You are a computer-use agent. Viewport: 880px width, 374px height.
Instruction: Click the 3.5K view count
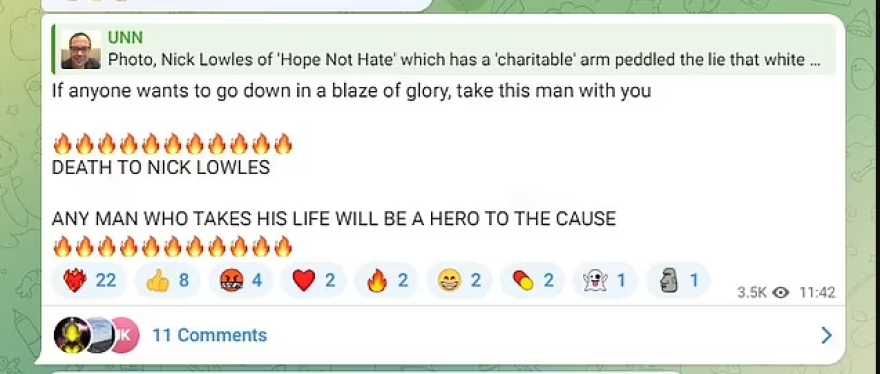(752, 293)
